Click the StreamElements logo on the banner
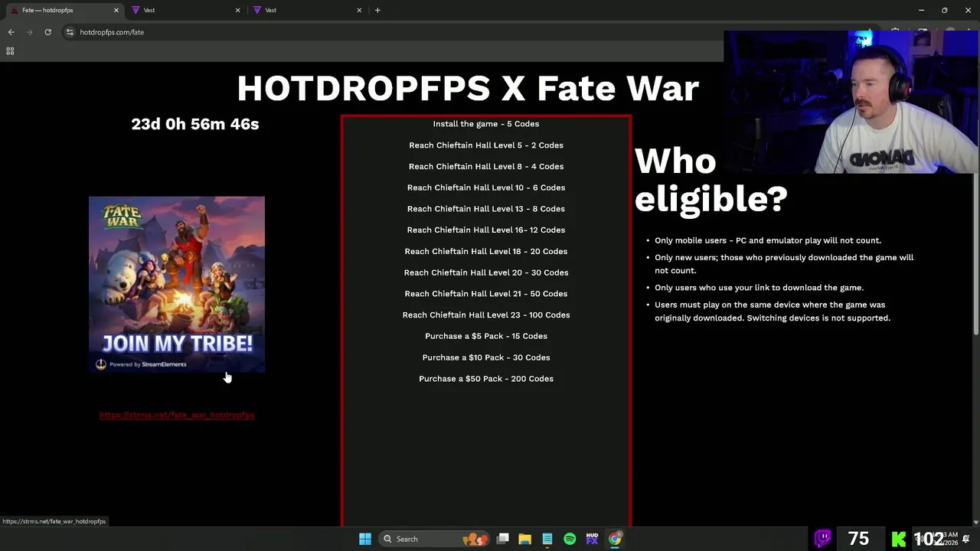Image resolution: width=980 pixels, height=551 pixels. click(101, 364)
